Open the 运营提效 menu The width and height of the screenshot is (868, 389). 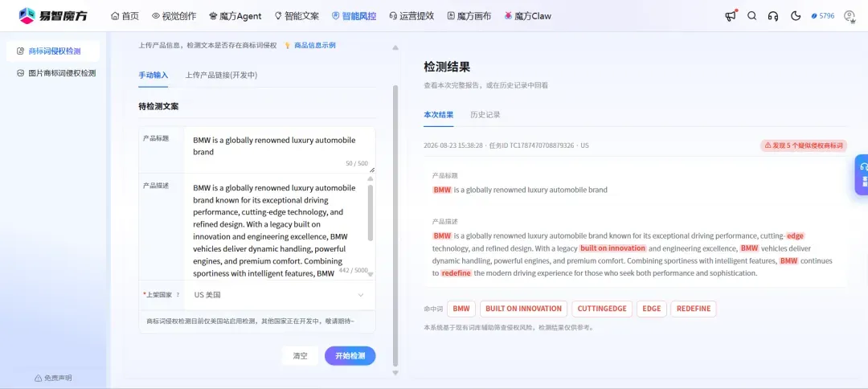pyautogui.click(x=411, y=16)
